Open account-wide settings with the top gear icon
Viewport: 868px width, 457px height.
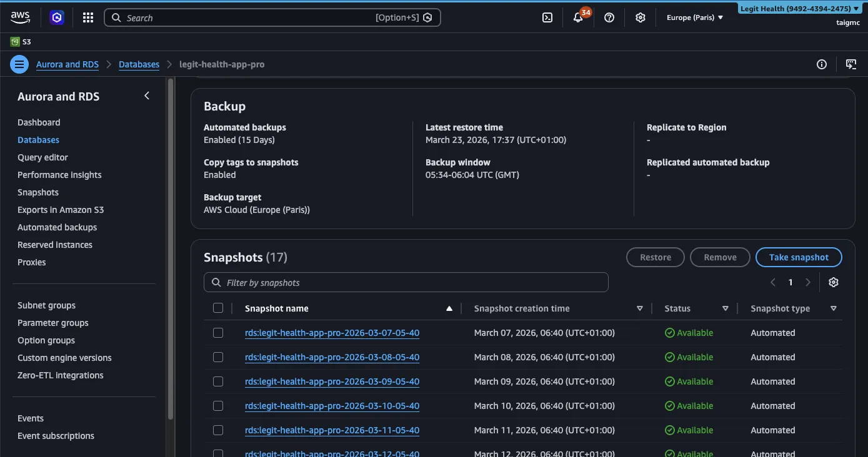[x=640, y=17]
